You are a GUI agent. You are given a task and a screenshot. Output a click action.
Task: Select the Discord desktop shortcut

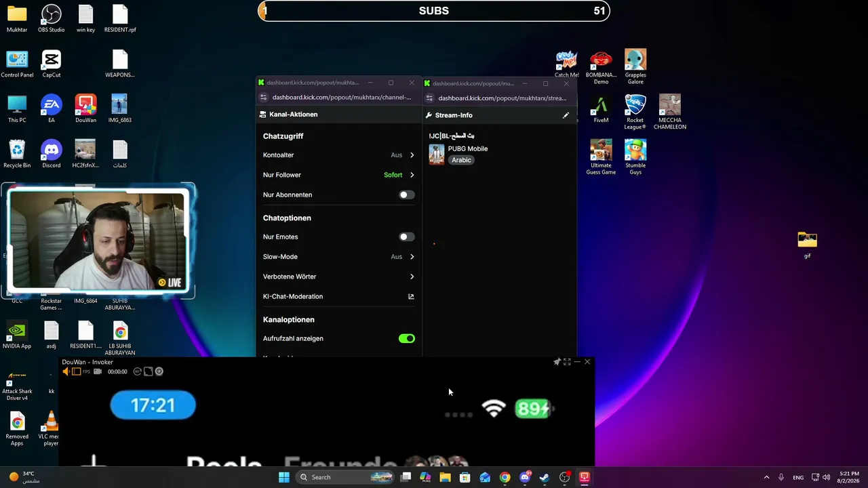tap(51, 154)
